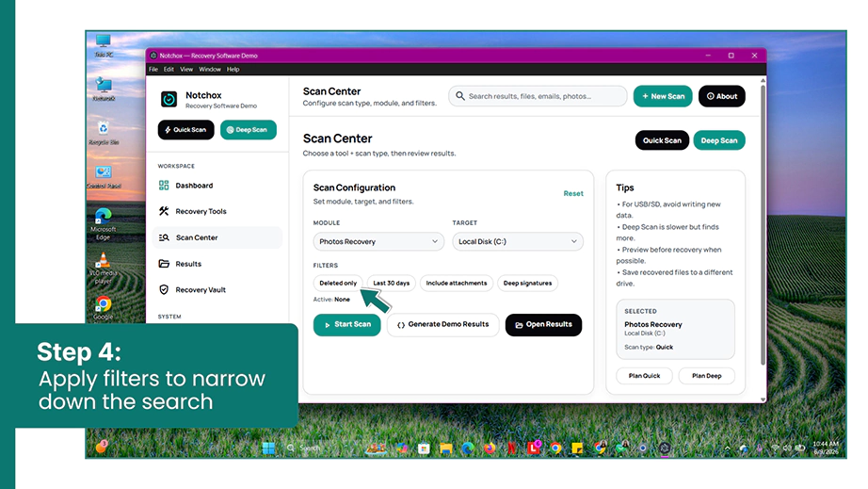Click the Notchox app icon in the taskbar
This screenshot has width=868, height=489.
[x=665, y=448]
